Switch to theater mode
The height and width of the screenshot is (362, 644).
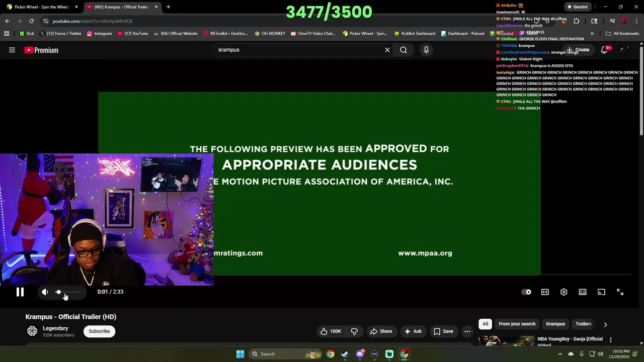583,292
